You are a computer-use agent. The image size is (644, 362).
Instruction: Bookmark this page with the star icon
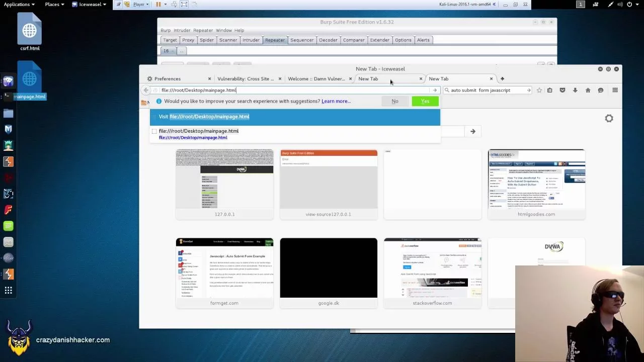(x=539, y=90)
